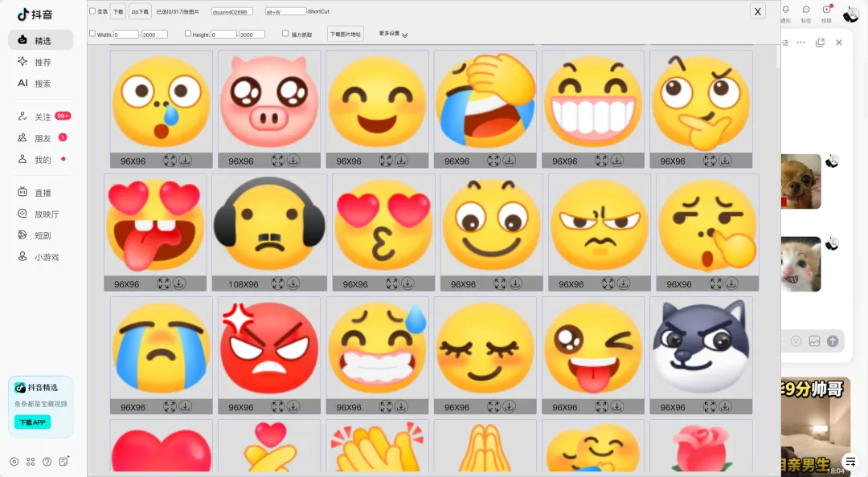Open Douyin notifications bell
868x477 pixels.
pyautogui.click(x=785, y=10)
